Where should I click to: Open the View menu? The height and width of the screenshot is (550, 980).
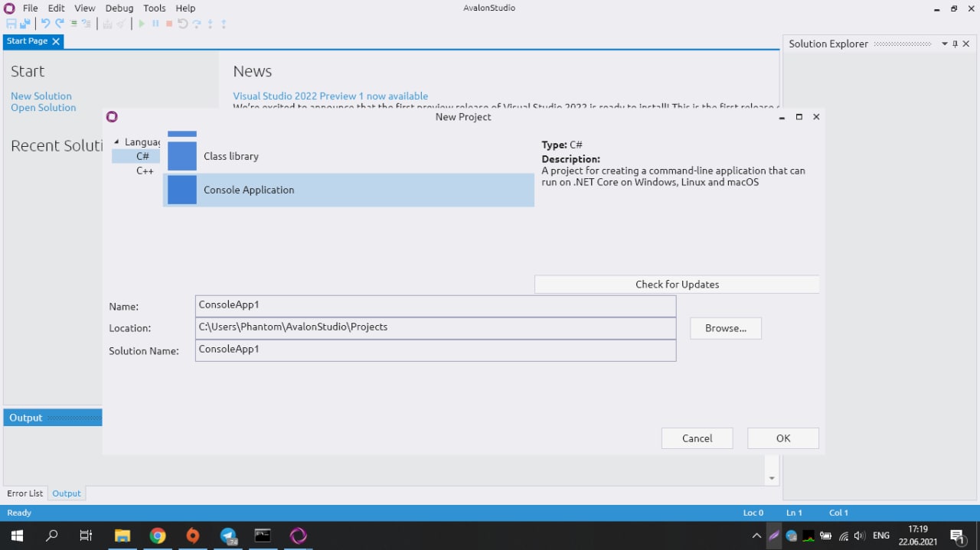84,8
